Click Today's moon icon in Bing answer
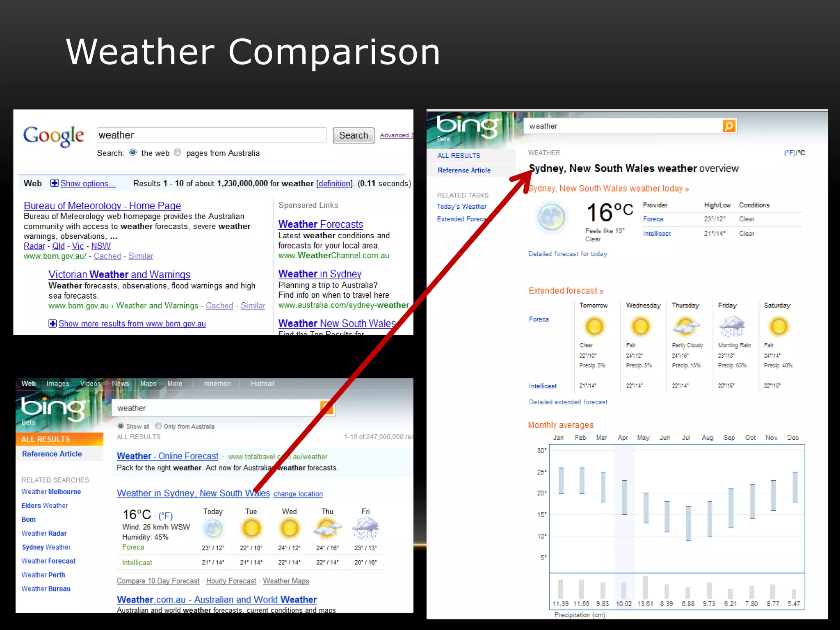 [213, 529]
